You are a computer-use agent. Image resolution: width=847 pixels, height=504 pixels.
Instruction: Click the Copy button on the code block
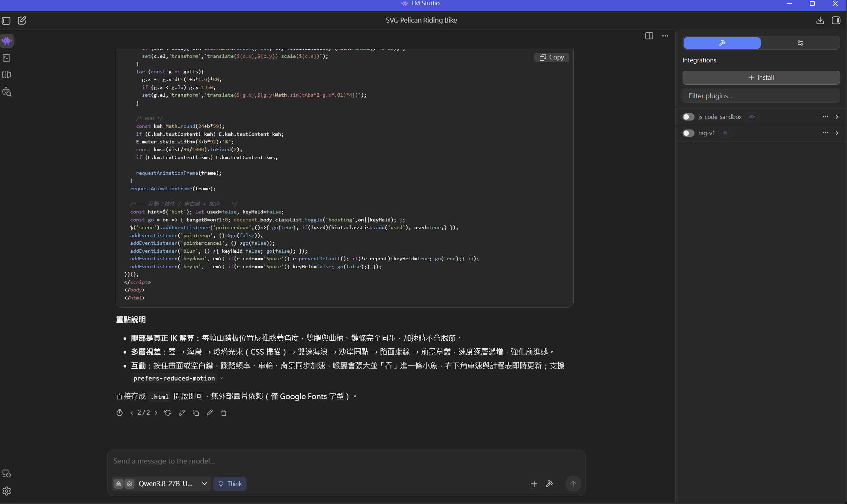tap(551, 57)
